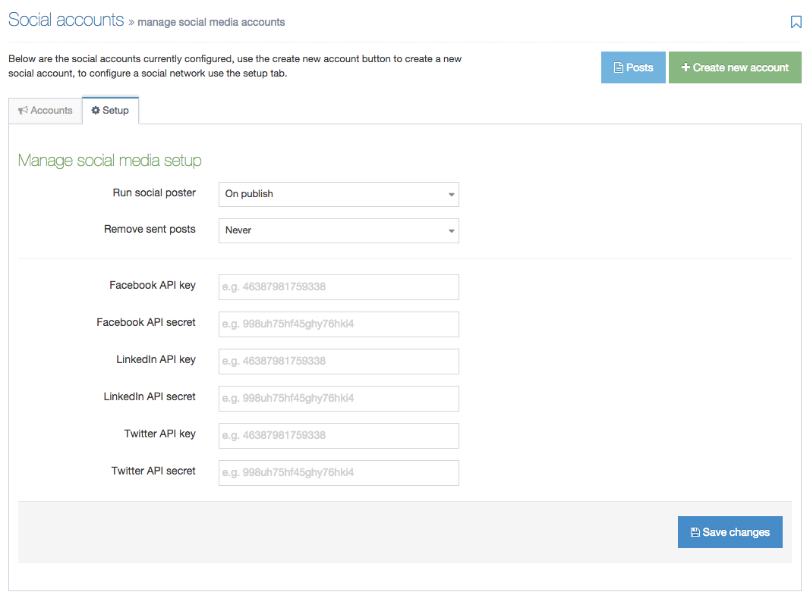This screenshot has width=810, height=595.
Task: Click the Run social poster label
Action: pos(153,192)
